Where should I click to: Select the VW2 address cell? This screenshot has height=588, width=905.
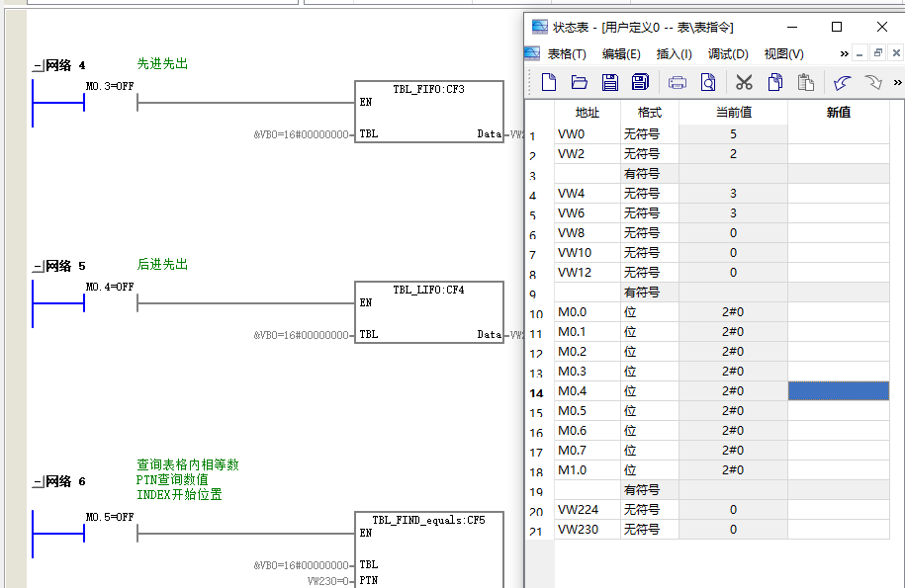pos(588,154)
